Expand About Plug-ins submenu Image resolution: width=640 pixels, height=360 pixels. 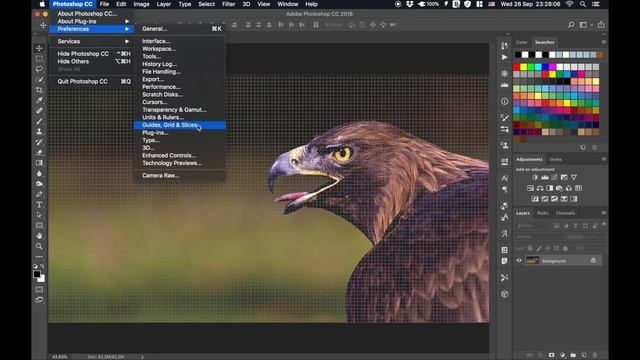pos(92,21)
